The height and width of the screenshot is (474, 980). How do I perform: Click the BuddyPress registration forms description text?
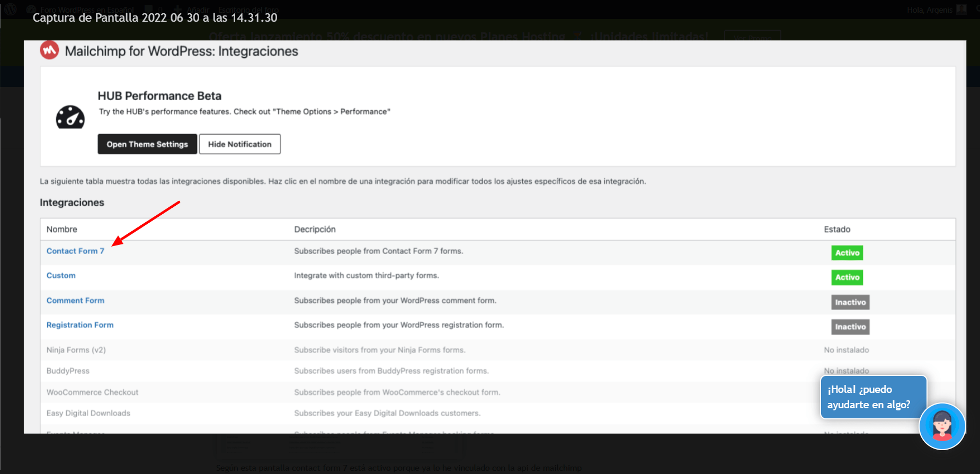click(391, 371)
